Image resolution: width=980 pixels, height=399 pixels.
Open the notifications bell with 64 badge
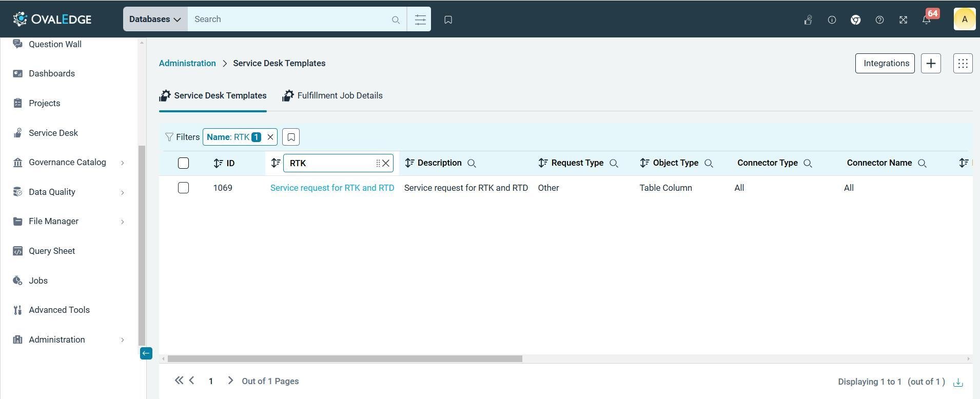(x=926, y=20)
